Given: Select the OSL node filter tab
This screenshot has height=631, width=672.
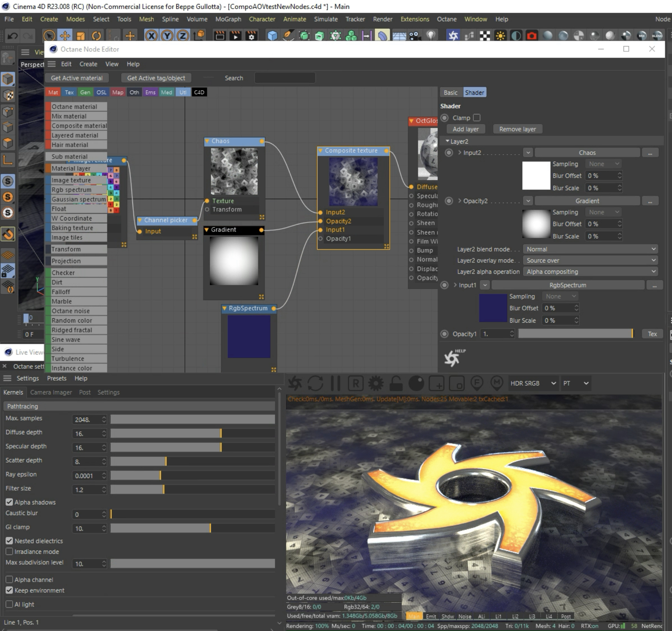Looking at the screenshot, I should 101,92.
